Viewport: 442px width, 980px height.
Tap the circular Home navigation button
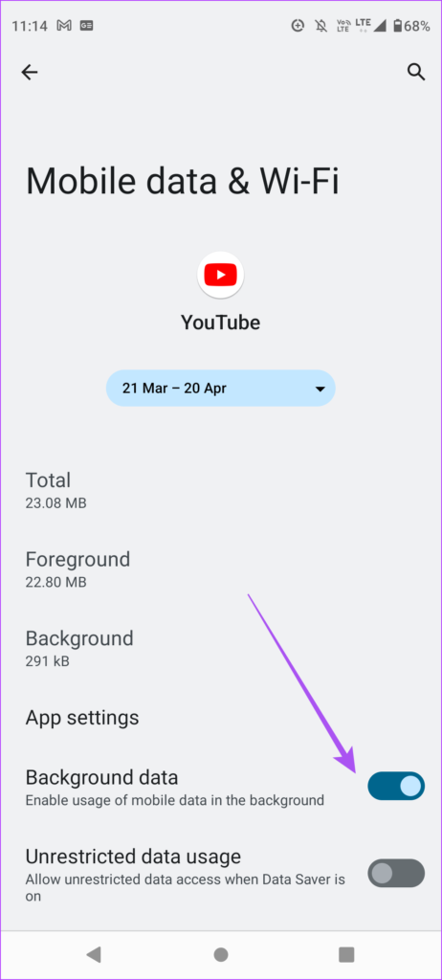point(221,954)
